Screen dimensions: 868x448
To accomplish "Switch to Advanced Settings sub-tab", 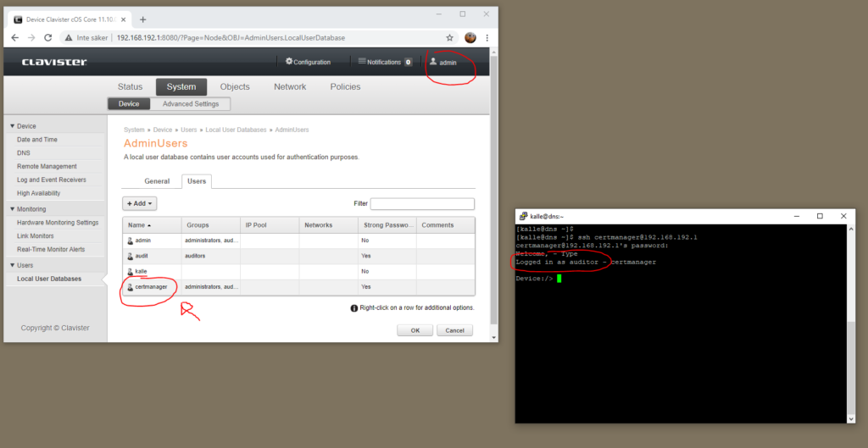I will [191, 104].
